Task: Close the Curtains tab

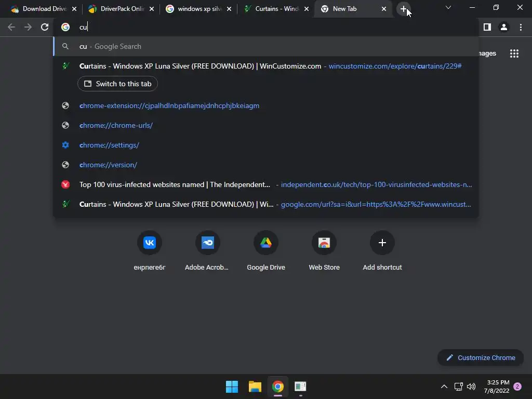Action: [x=307, y=9]
